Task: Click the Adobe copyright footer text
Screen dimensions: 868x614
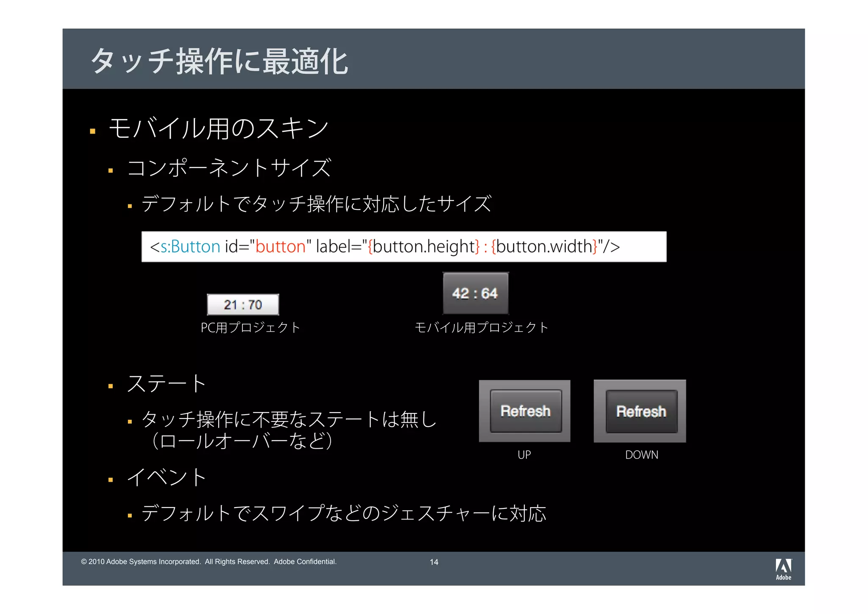Action: (x=209, y=561)
